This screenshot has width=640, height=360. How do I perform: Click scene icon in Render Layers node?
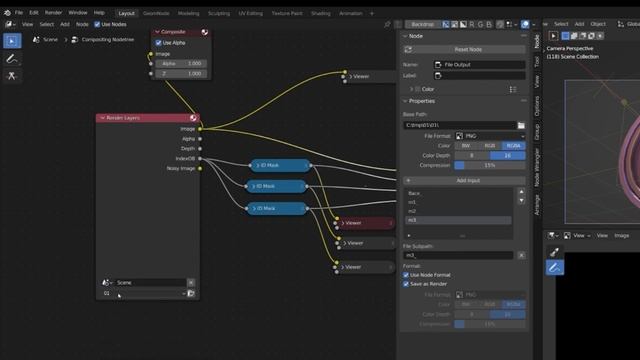point(106,282)
